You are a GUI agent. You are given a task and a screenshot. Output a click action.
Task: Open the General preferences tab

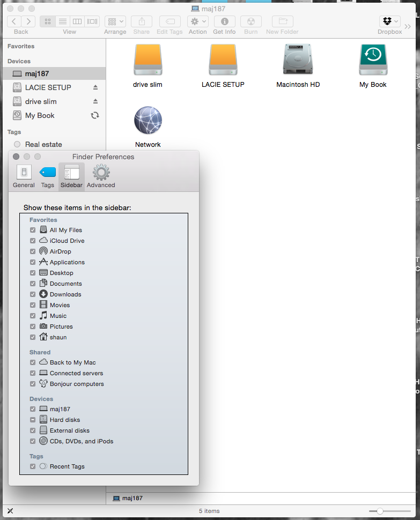[24, 177]
